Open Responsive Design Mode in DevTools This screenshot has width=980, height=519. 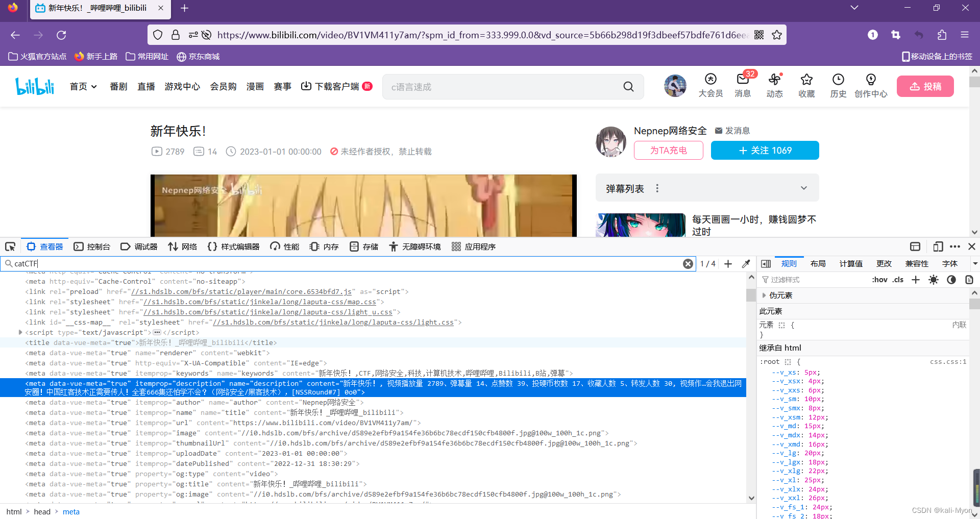tap(938, 246)
